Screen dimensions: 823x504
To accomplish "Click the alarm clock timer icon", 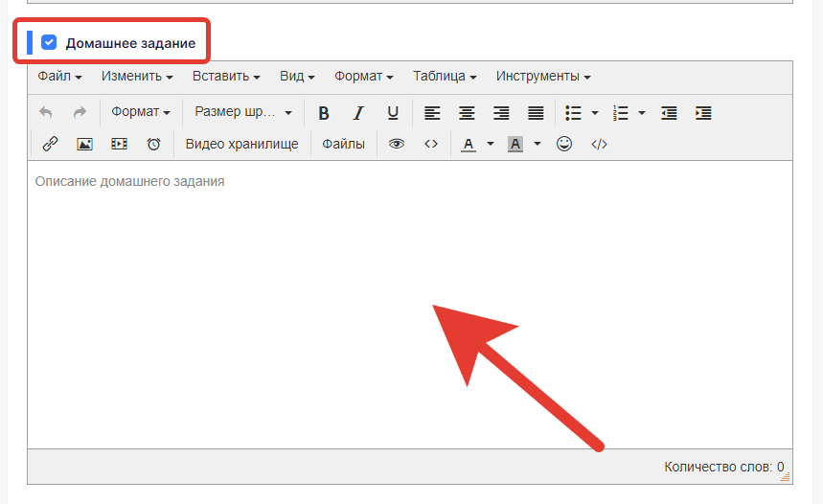I will (x=154, y=144).
